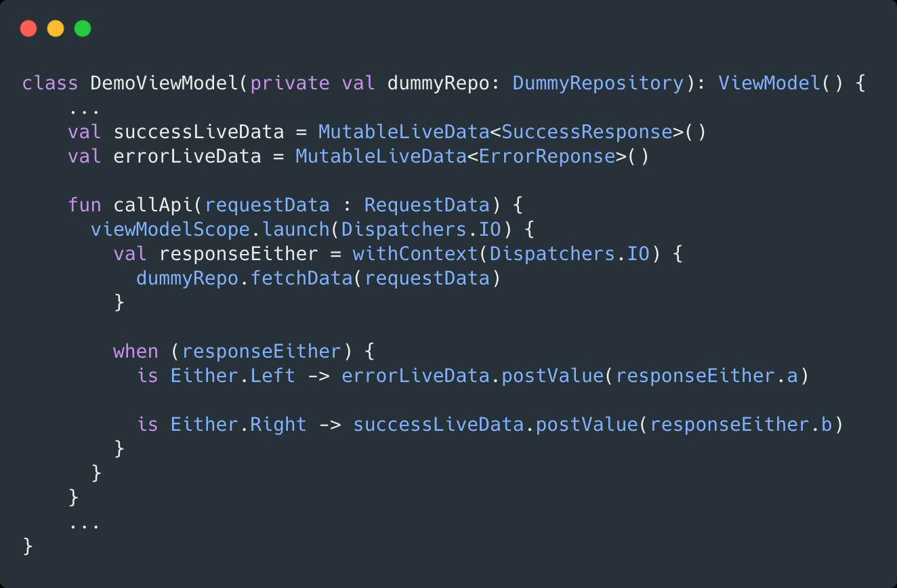Click viewModelScope in the launch call

tap(170, 230)
